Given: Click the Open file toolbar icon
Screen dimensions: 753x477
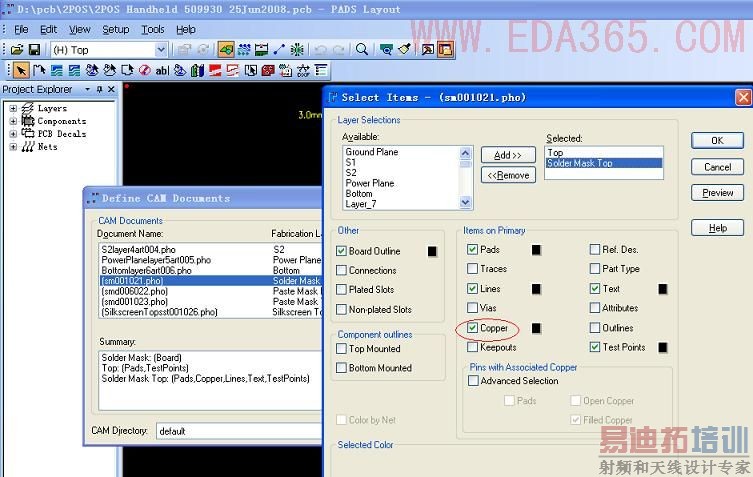Looking at the screenshot, I should [17, 49].
